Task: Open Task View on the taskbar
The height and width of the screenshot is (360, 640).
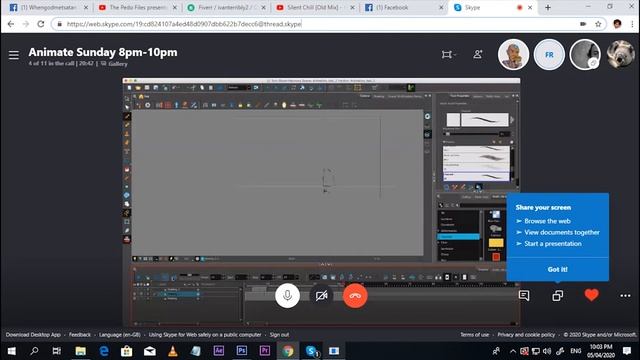Action: [x=57, y=351]
